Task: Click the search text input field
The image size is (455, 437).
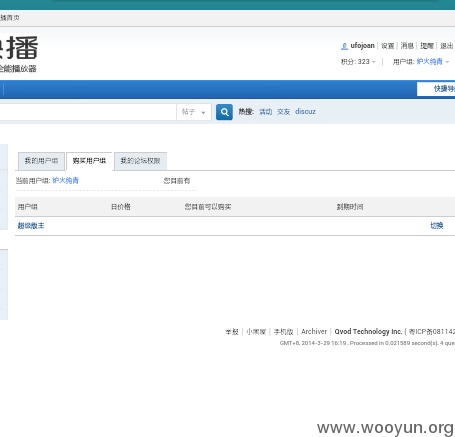Action: [87, 112]
